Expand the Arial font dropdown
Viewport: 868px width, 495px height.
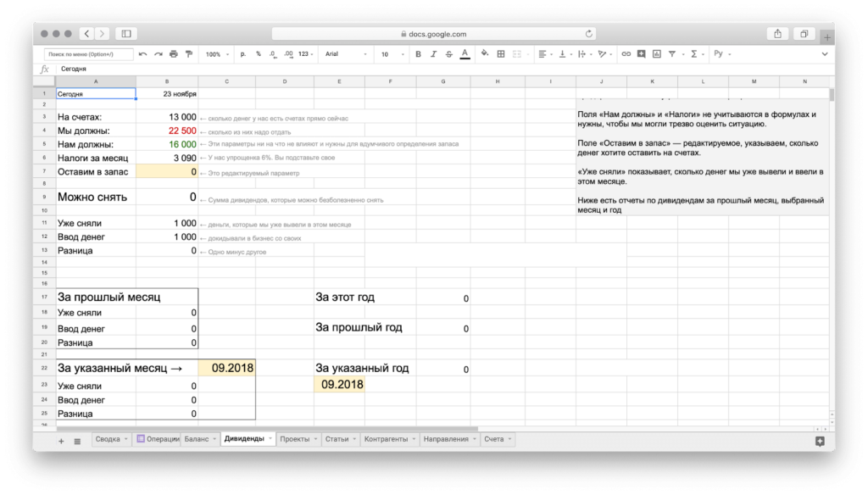coord(344,53)
